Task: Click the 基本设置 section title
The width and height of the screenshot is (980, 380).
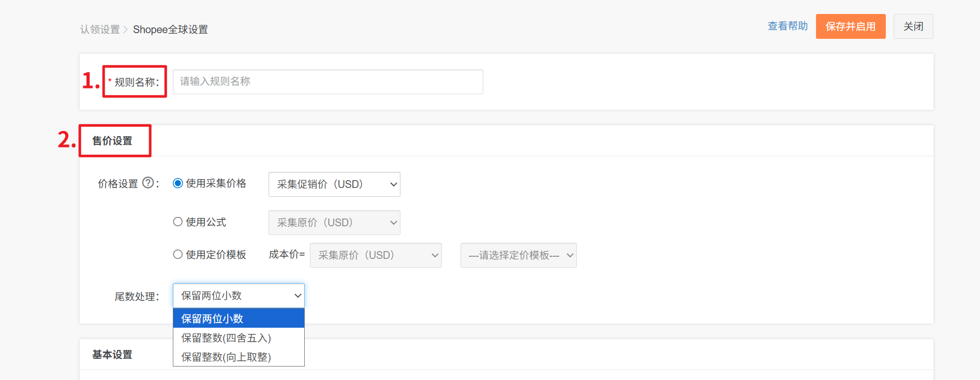Action: pos(112,355)
